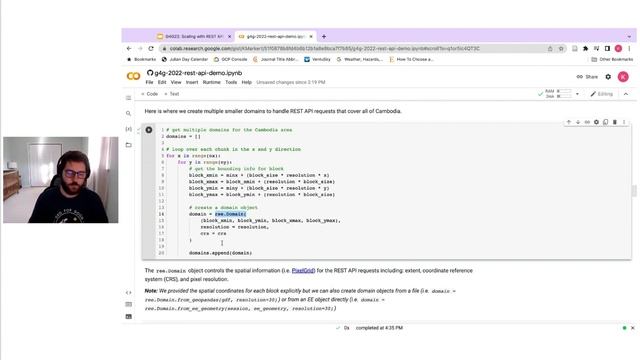The image size is (640, 360).
Task: Open command palette sidebar icon
Action: pos(129,304)
